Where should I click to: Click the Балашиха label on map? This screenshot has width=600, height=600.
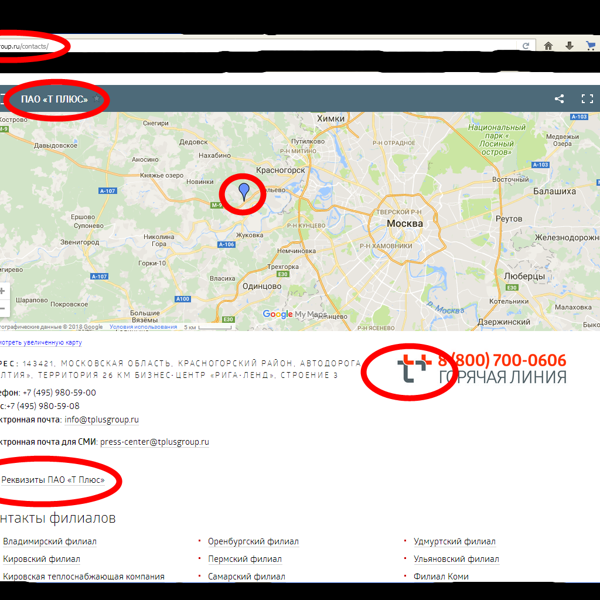click(x=554, y=191)
